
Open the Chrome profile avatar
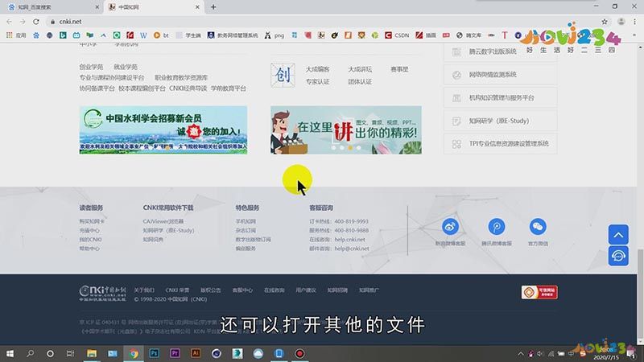click(x=621, y=22)
